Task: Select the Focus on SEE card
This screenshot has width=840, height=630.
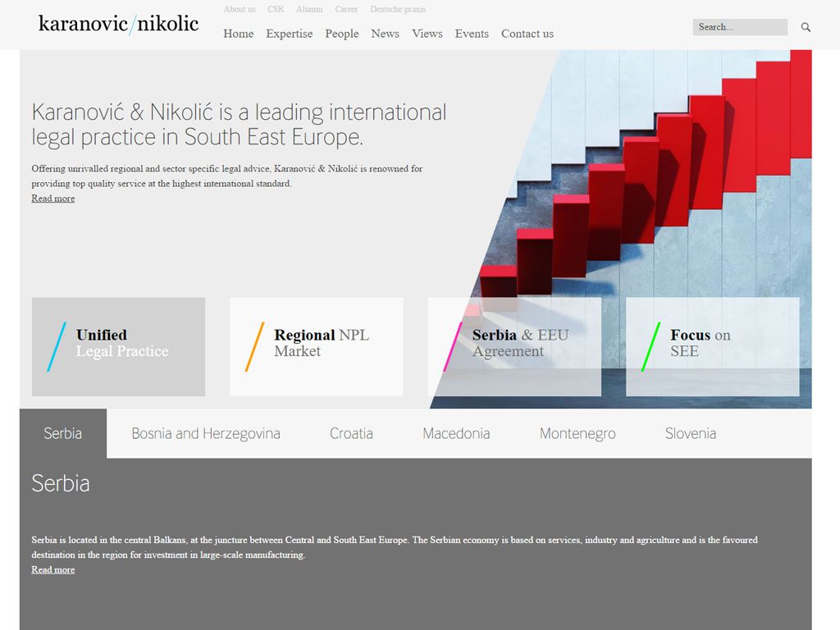Action: point(713,347)
